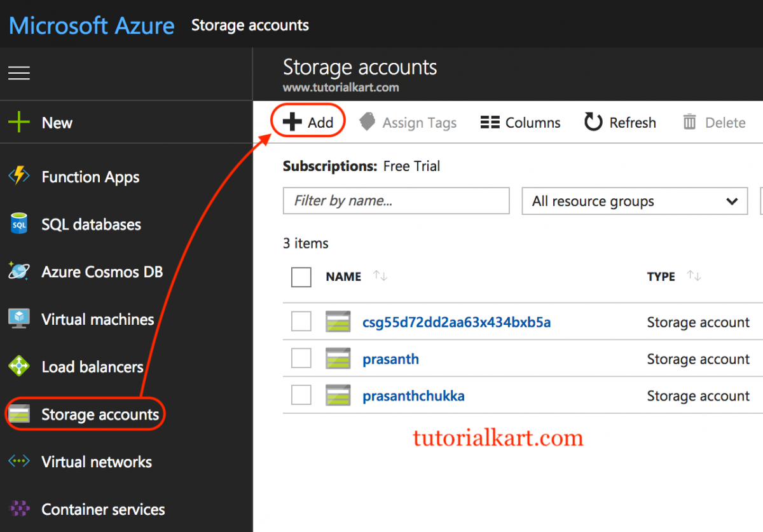763x532 pixels.
Task: Click the Refresh button
Action: tap(620, 122)
